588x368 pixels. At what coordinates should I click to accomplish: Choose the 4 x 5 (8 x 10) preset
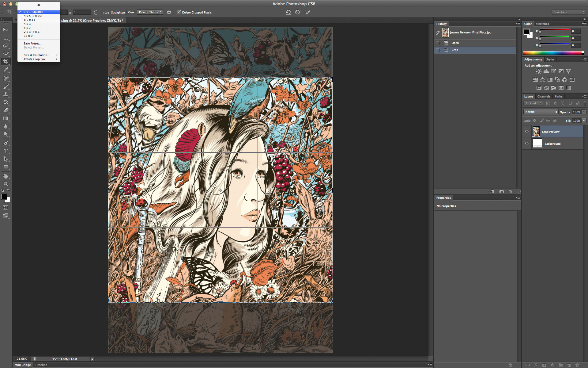coord(39,16)
